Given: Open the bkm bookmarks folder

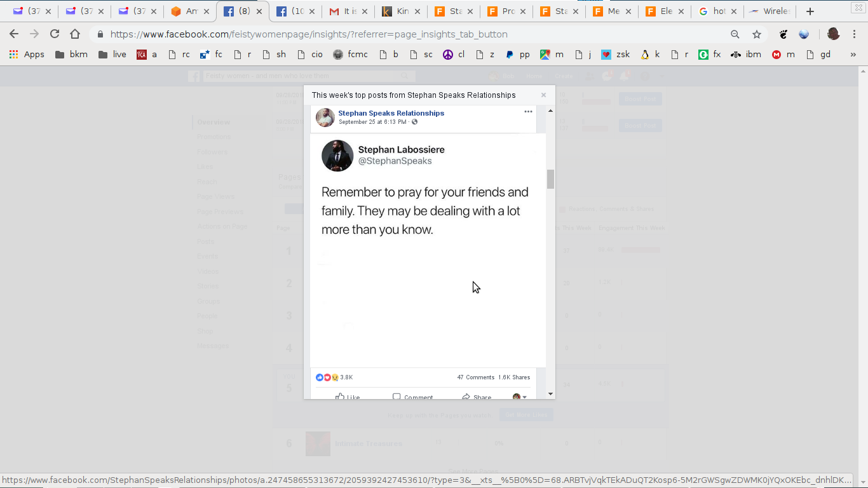Looking at the screenshot, I should click(72, 55).
